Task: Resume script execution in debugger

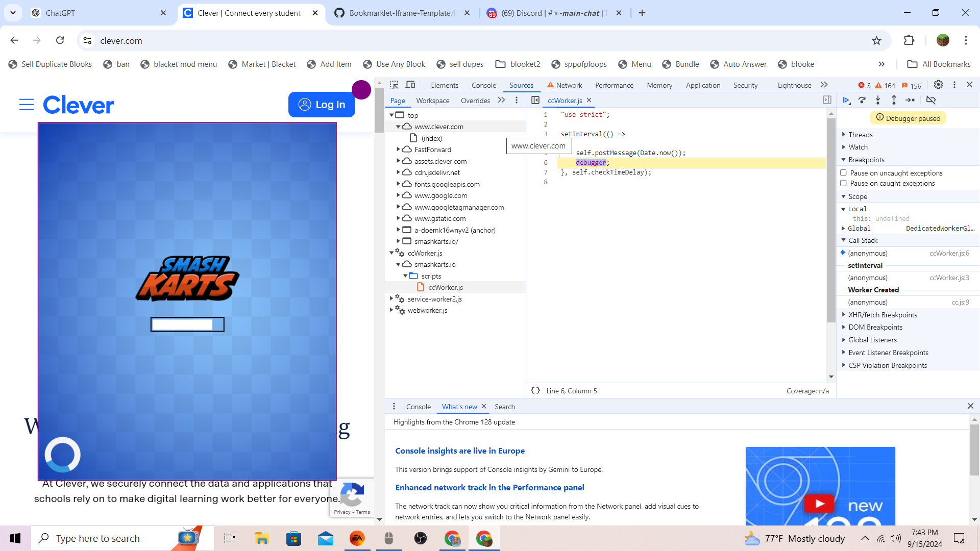Action: pos(846,101)
